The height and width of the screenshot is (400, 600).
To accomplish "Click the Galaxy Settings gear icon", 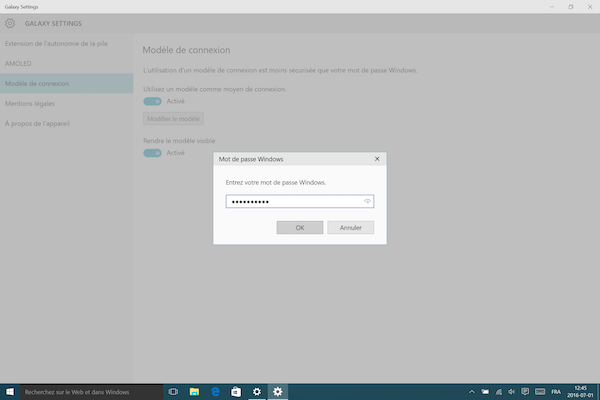I will [x=10, y=23].
